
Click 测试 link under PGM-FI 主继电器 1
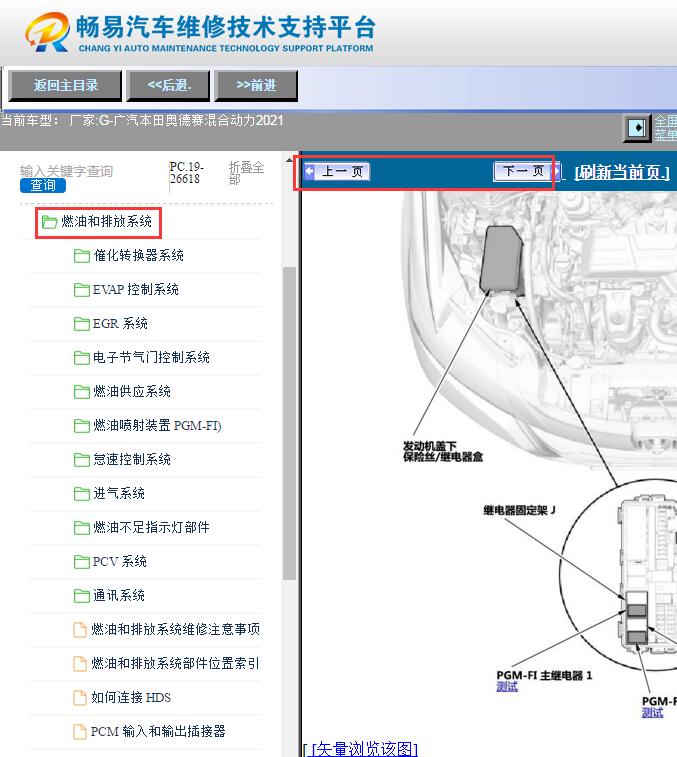(507, 687)
